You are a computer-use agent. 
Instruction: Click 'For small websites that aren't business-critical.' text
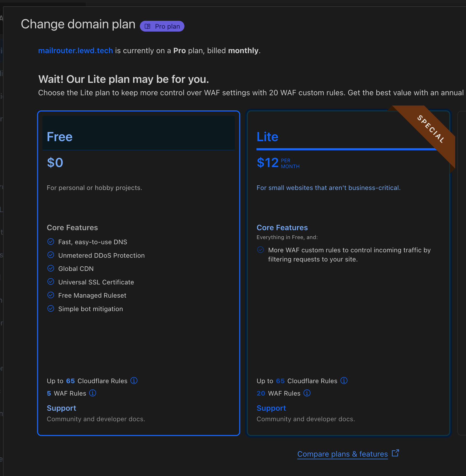[329, 188]
